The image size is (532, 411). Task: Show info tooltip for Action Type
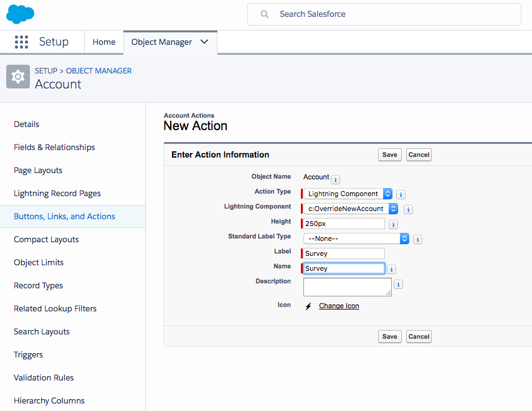click(x=401, y=194)
